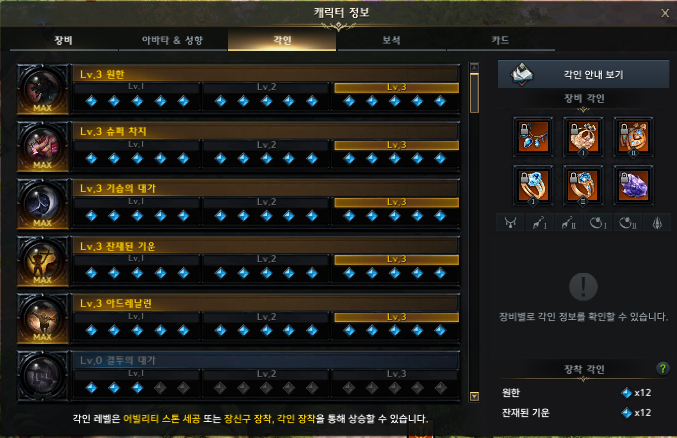Select the 잔재된 기운 engraving icon

pos(43,261)
